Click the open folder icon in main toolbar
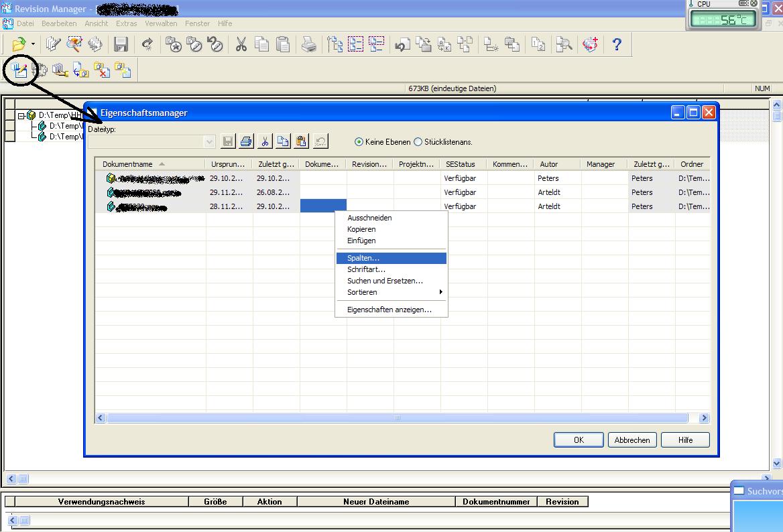 pyautogui.click(x=19, y=44)
